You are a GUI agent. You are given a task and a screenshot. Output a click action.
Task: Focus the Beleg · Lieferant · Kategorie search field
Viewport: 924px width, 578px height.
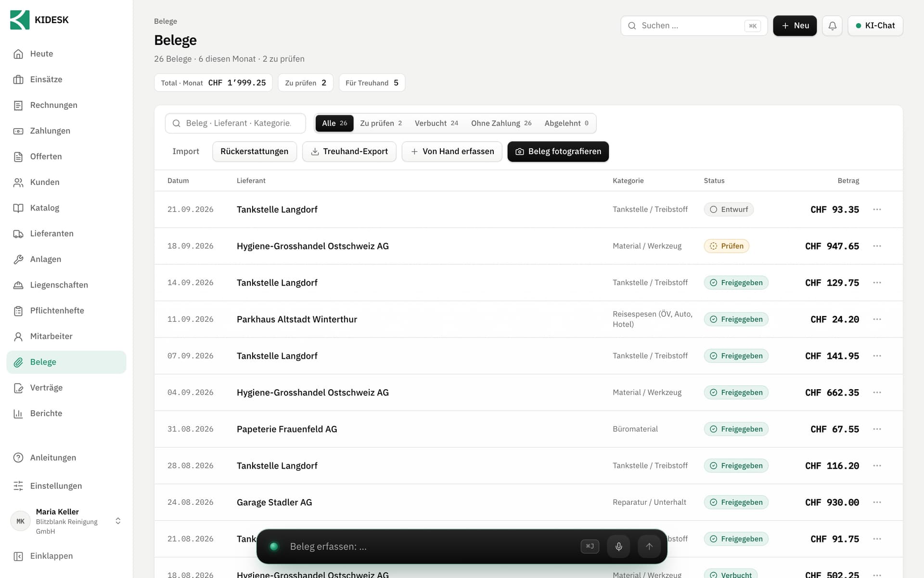[235, 123]
